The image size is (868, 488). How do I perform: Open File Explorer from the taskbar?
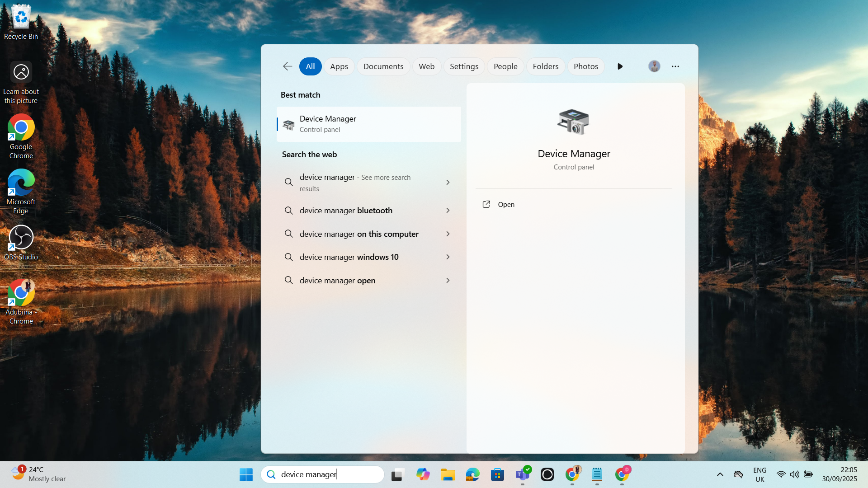448,474
